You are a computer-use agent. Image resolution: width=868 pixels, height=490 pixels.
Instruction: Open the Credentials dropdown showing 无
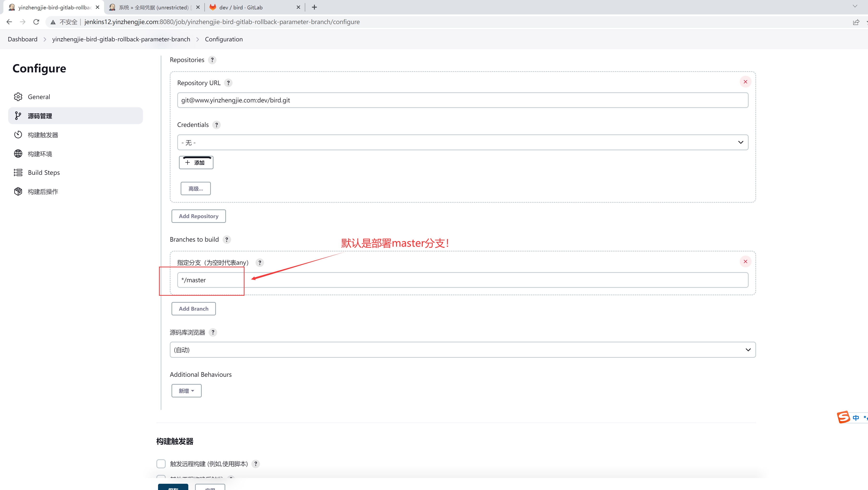462,142
